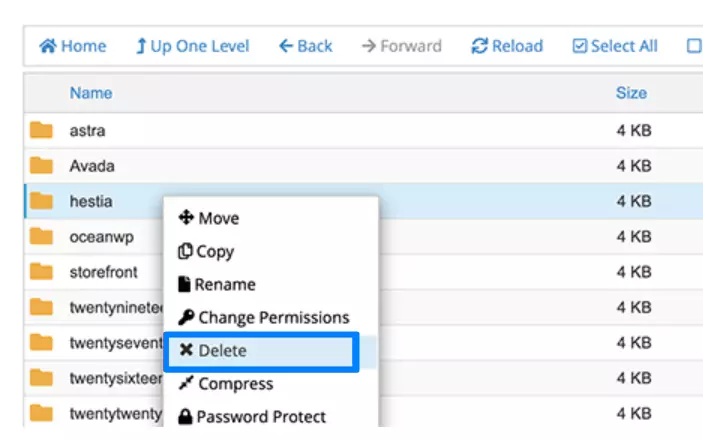Image resolution: width=703 pixels, height=440 pixels.
Task: Click the Avada folder icon
Action: (x=41, y=166)
